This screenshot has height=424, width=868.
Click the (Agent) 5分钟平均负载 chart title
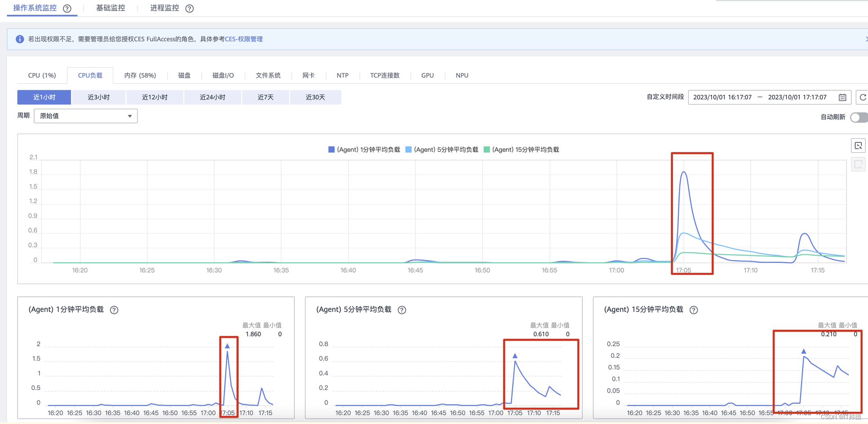point(354,309)
